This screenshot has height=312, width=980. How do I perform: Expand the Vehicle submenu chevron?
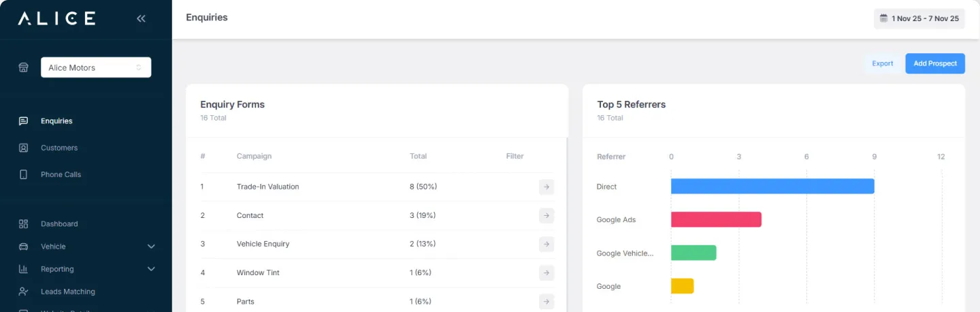coord(151,247)
